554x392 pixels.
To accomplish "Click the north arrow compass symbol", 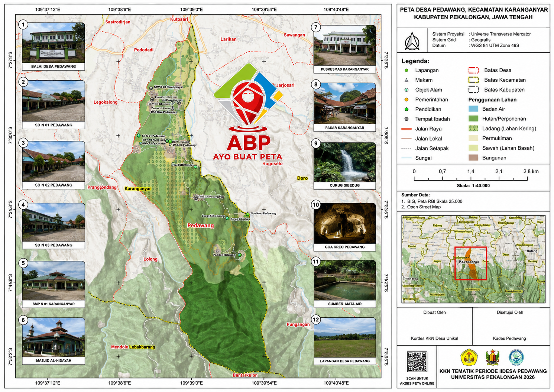I will [x=412, y=41].
